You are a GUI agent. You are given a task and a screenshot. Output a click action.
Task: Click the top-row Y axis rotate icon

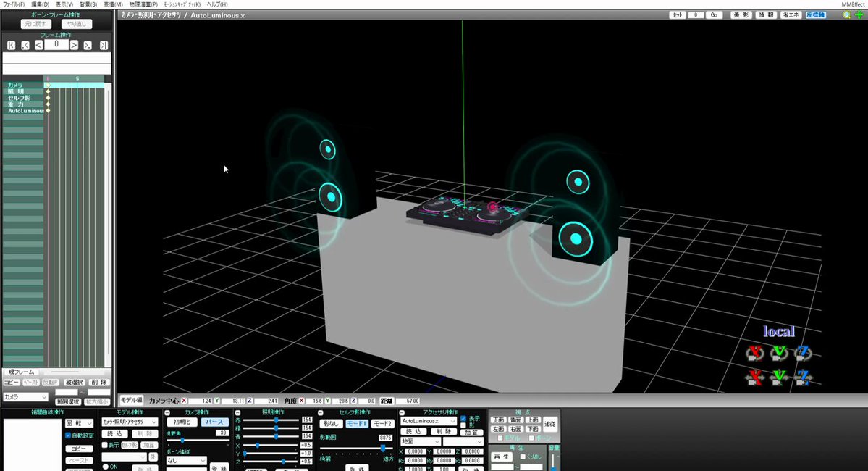(x=779, y=353)
